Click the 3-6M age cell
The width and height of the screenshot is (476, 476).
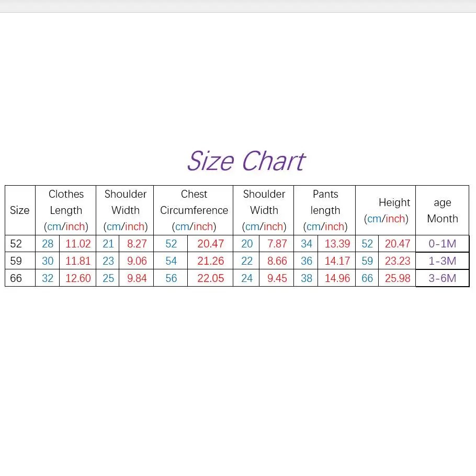point(443,278)
